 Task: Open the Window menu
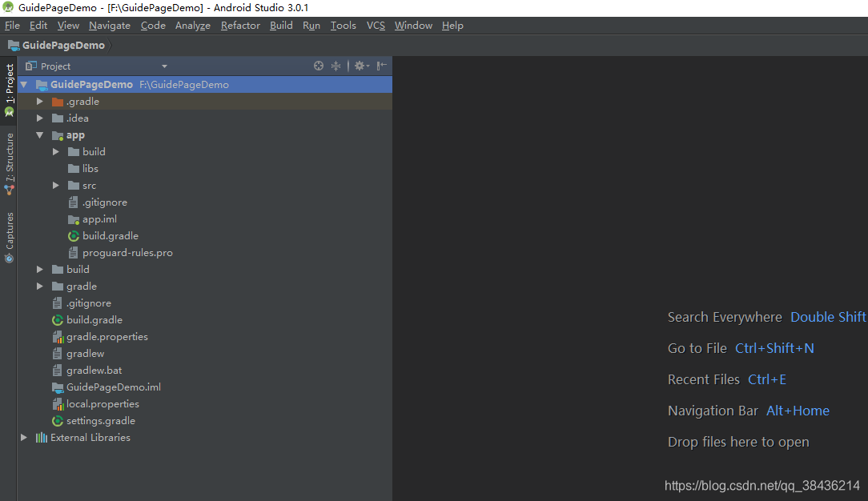413,26
